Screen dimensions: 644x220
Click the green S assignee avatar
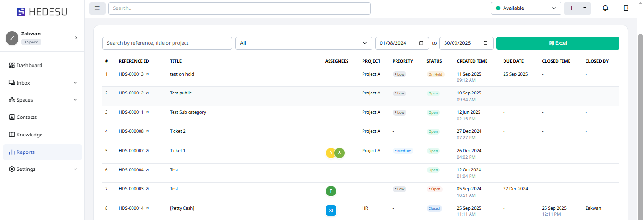339,153
